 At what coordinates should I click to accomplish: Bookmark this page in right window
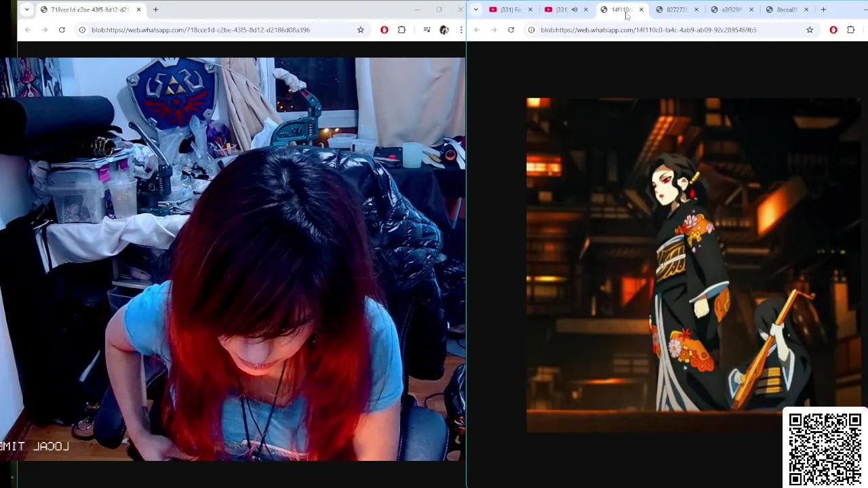810,30
